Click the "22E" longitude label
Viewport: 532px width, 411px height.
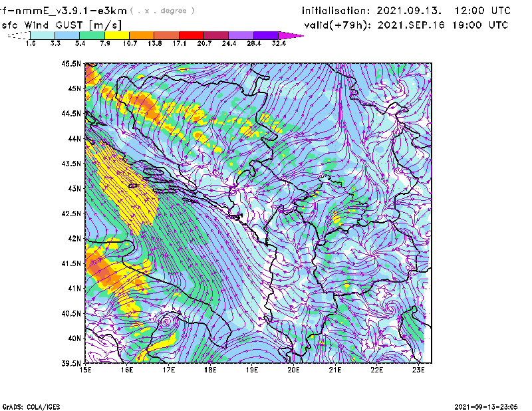click(x=377, y=370)
